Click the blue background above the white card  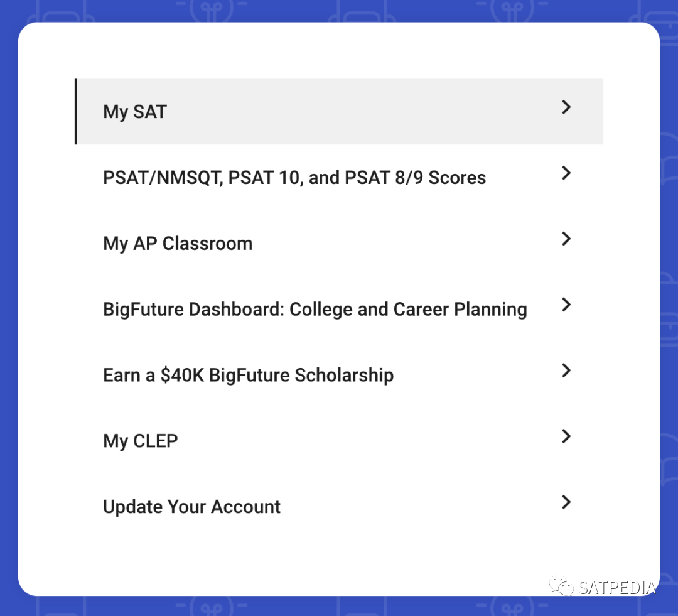(339, 11)
